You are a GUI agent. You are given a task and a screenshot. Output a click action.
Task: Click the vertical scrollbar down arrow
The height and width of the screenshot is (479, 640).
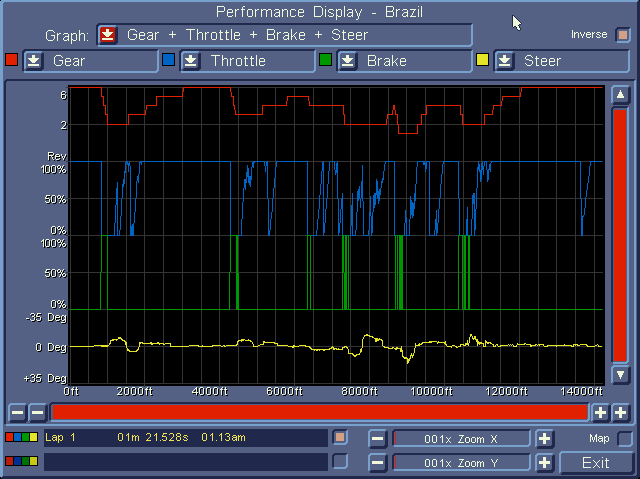(x=620, y=375)
